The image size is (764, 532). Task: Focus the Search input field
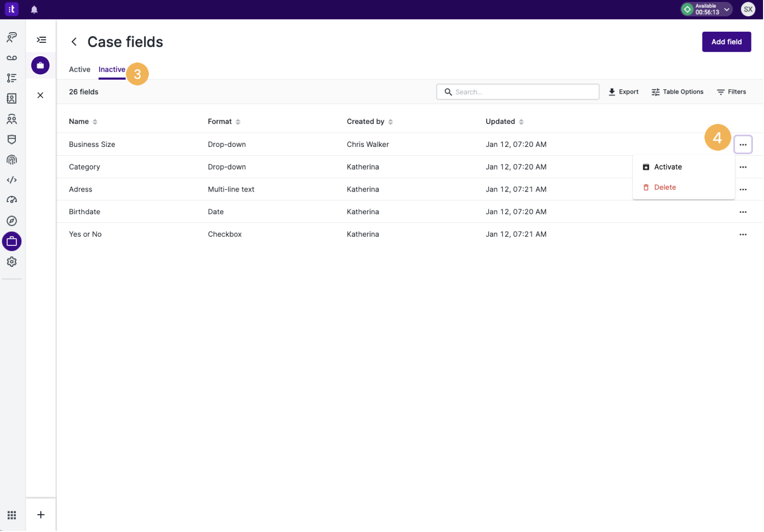518,92
